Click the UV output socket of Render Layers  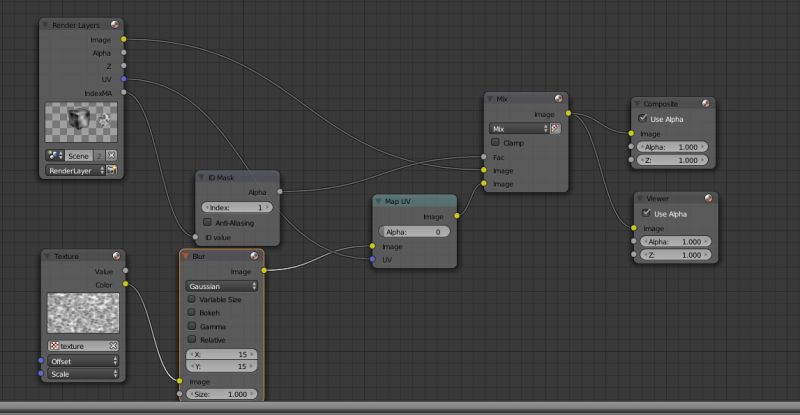coord(123,79)
